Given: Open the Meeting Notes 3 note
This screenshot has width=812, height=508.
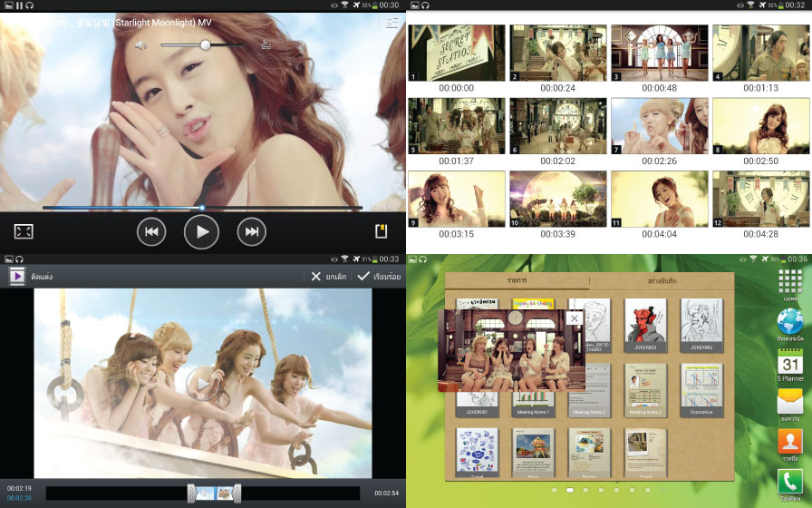Looking at the screenshot, I should (645, 390).
